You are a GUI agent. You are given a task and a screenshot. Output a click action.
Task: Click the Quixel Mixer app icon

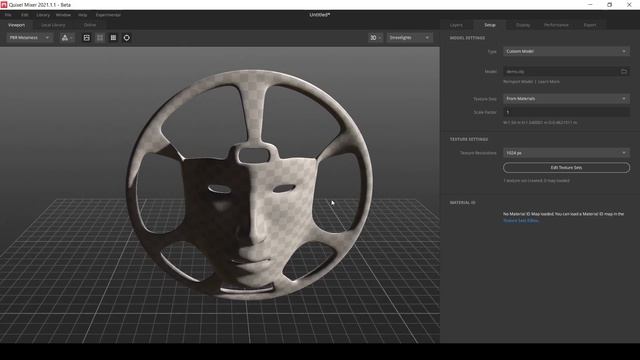pos(4,4)
